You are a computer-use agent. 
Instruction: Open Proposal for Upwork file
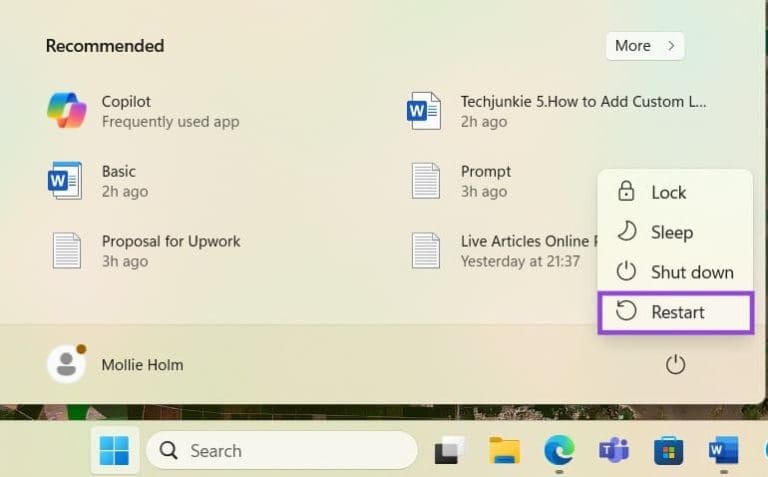(x=66, y=250)
